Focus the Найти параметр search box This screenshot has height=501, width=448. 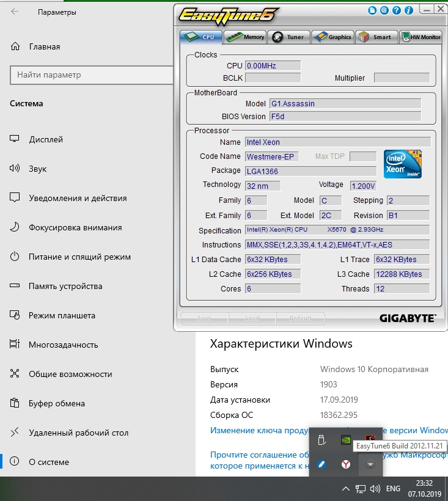(x=92, y=75)
